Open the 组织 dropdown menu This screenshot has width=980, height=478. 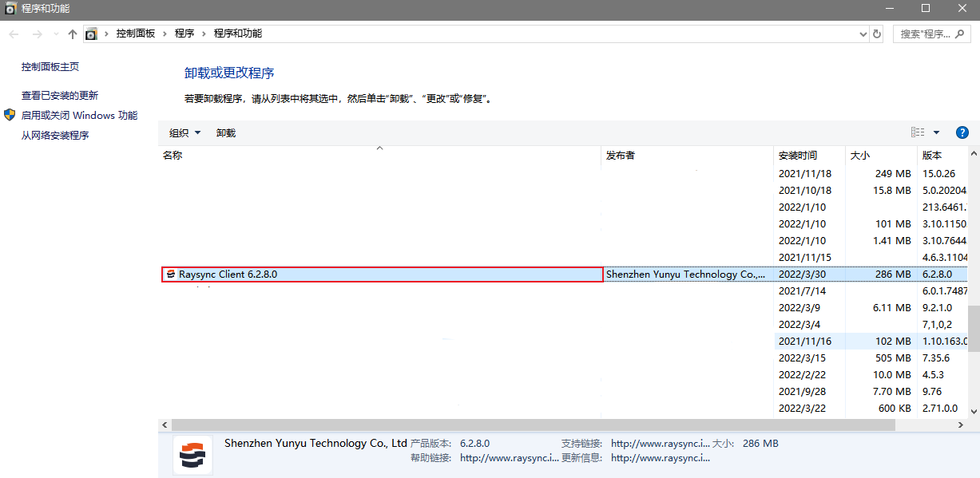point(184,132)
